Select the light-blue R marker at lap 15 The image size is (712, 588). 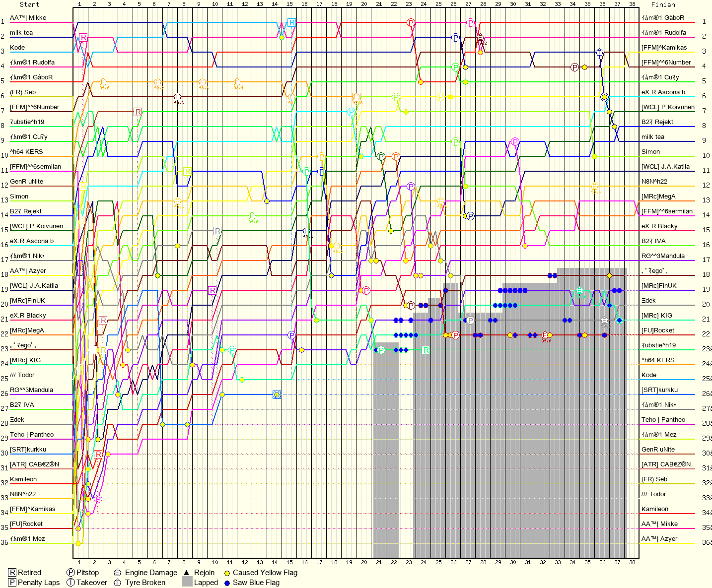[x=292, y=22]
